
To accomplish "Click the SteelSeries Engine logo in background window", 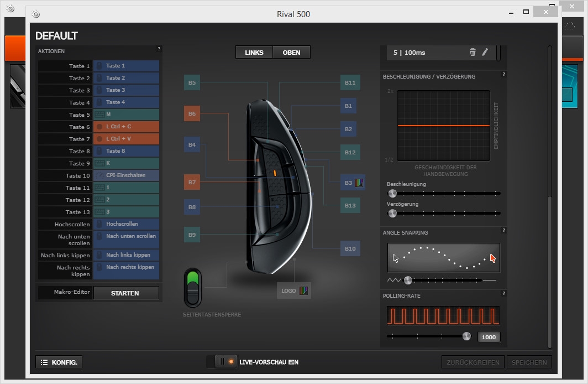I will [x=11, y=8].
